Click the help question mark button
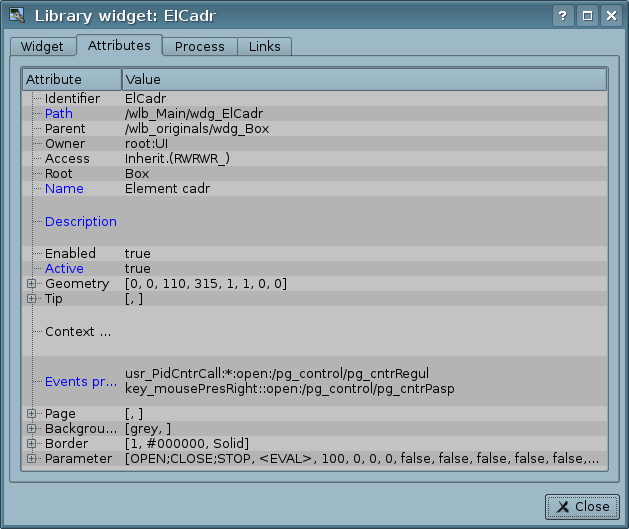 (x=564, y=16)
